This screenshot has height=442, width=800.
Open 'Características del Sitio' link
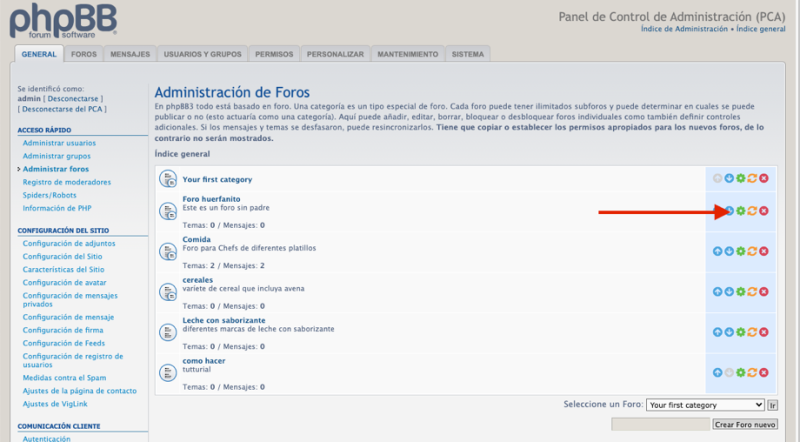(x=63, y=269)
